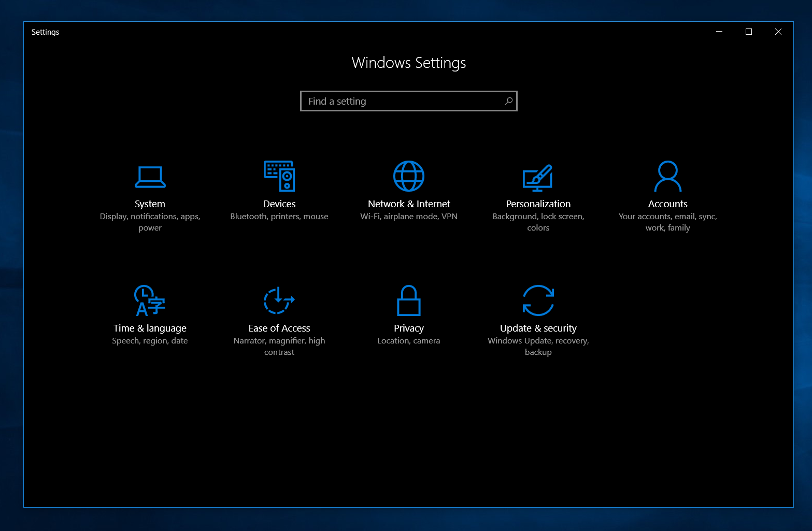Click the Accounts title label
The height and width of the screenshot is (531, 812).
click(x=668, y=204)
